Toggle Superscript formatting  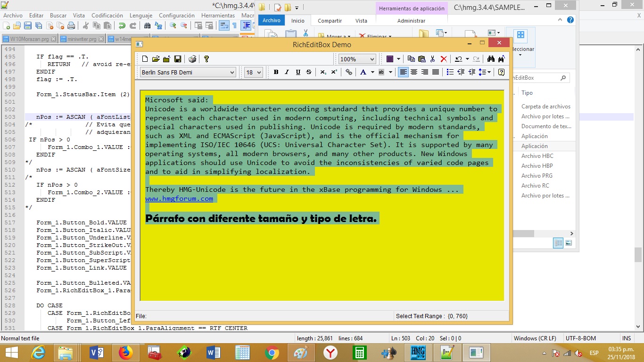pos(334,72)
